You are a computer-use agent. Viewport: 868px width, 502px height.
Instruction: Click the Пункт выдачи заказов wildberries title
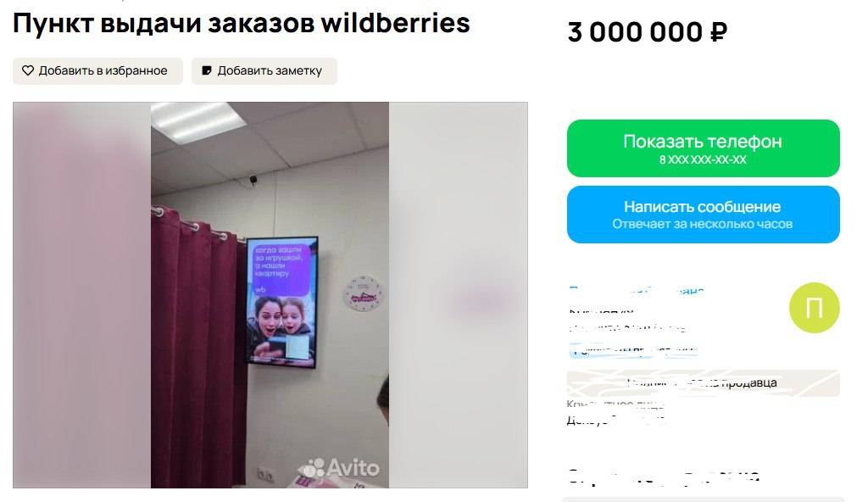point(242,23)
